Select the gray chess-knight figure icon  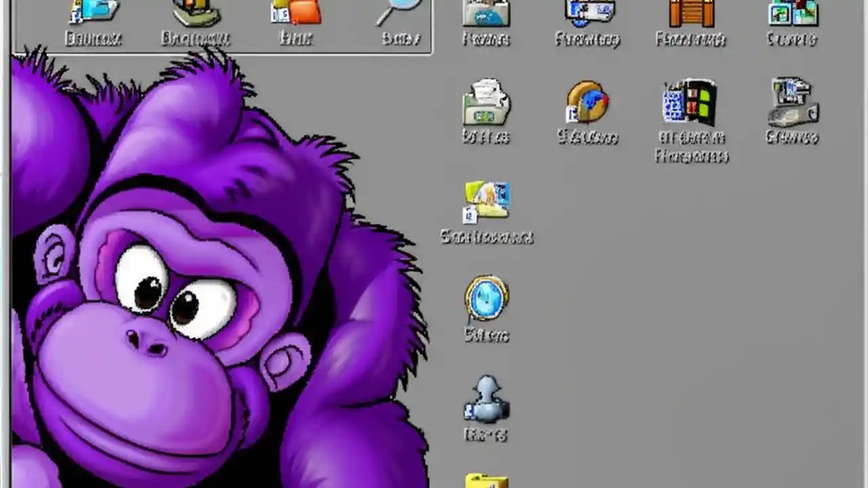(x=487, y=400)
